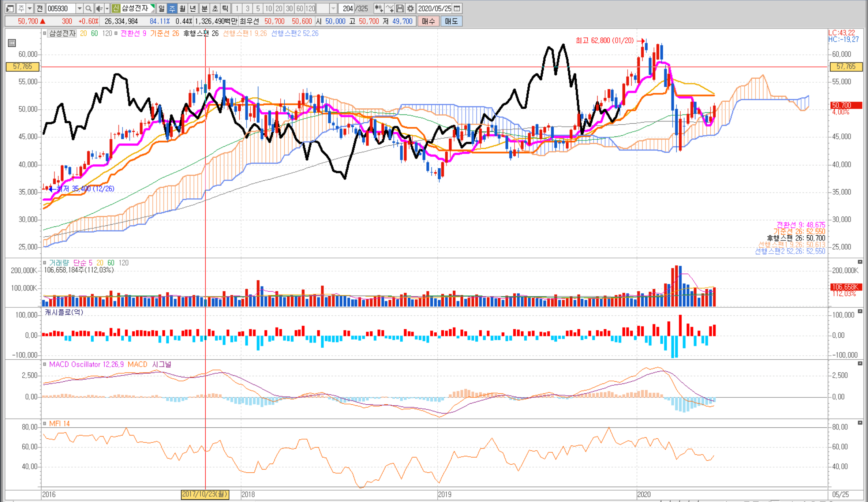Click the 매도 sell button
Screen dimensions: 868x502
[x=451, y=21]
